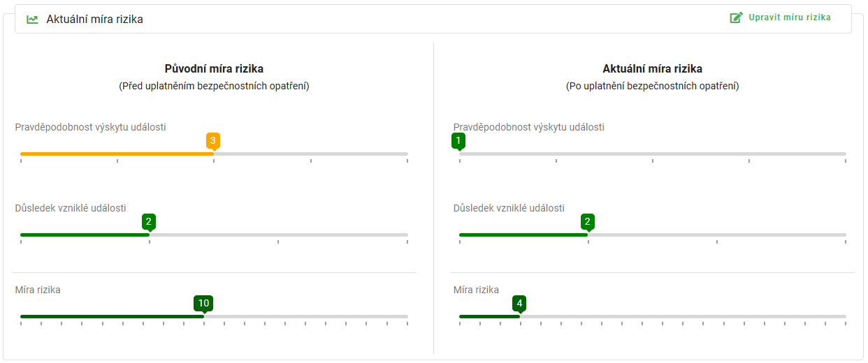The height and width of the screenshot is (363, 868).
Task: Click the Pravděpodobnost výskytu události label in original column
Action: [x=91, y=127]
